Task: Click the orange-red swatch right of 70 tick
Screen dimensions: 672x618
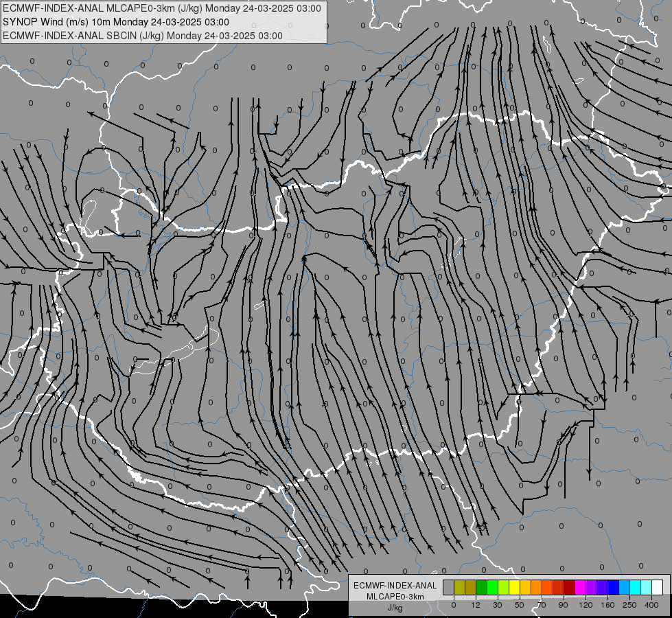Action: [547, 588]
